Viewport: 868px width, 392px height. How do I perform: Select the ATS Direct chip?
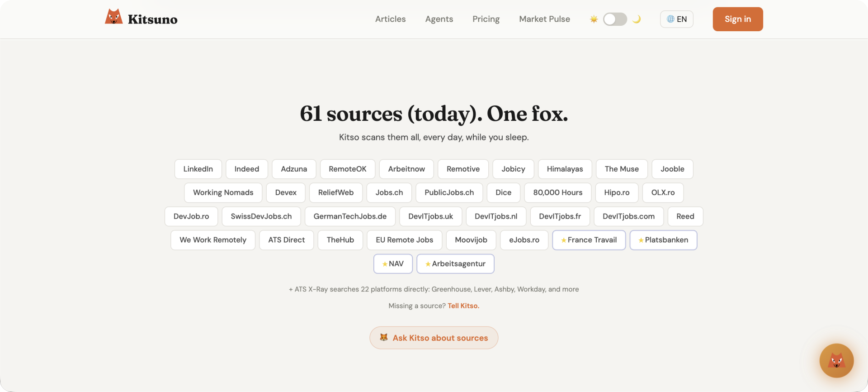[287, 240]
